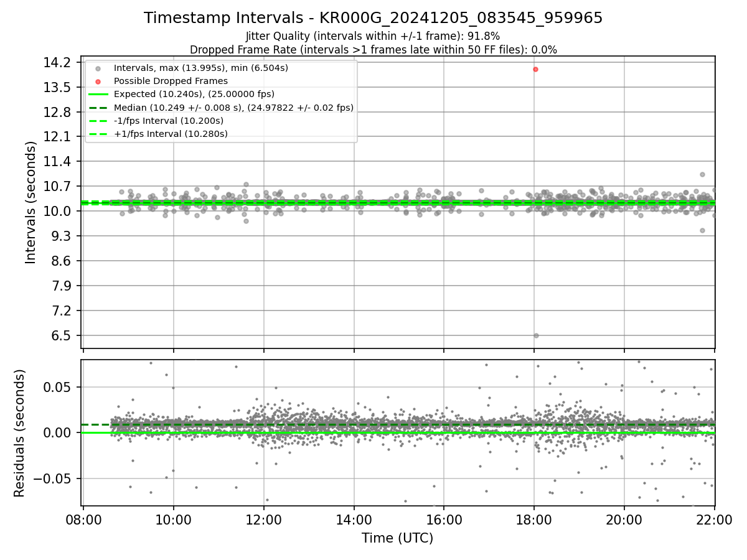Click the "Intervals (seconds)" y-axis label
The image size is (747, 560).
pyautogui.click(x=31, y=202)
